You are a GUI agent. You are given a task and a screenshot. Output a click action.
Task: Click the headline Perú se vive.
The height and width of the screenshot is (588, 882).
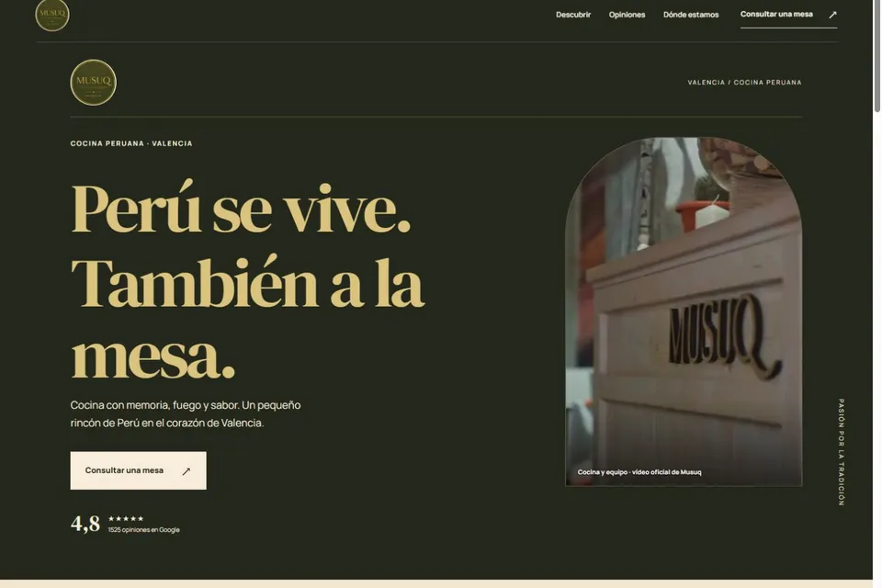click(x=241, y=209)
